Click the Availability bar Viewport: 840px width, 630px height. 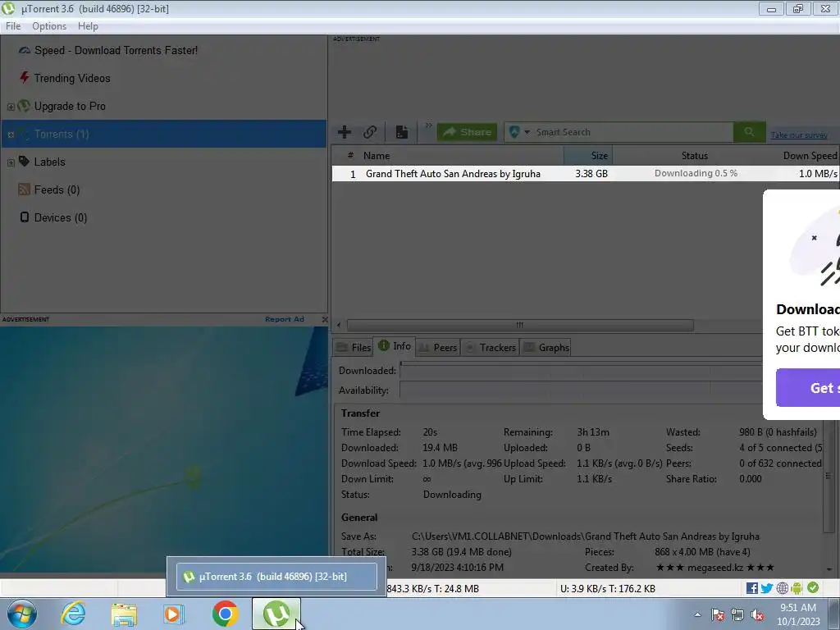(582, 390)
